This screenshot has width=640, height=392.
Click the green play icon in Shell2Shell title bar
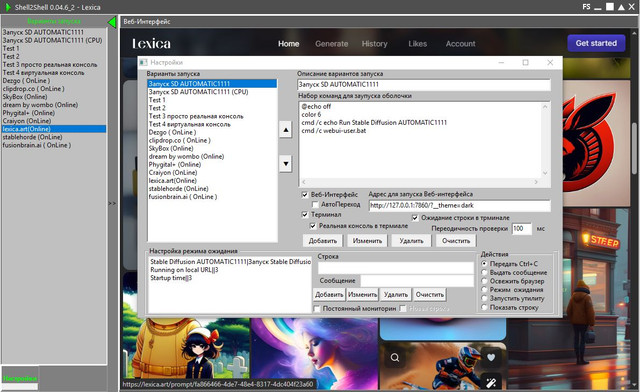(x=8, y=7)
